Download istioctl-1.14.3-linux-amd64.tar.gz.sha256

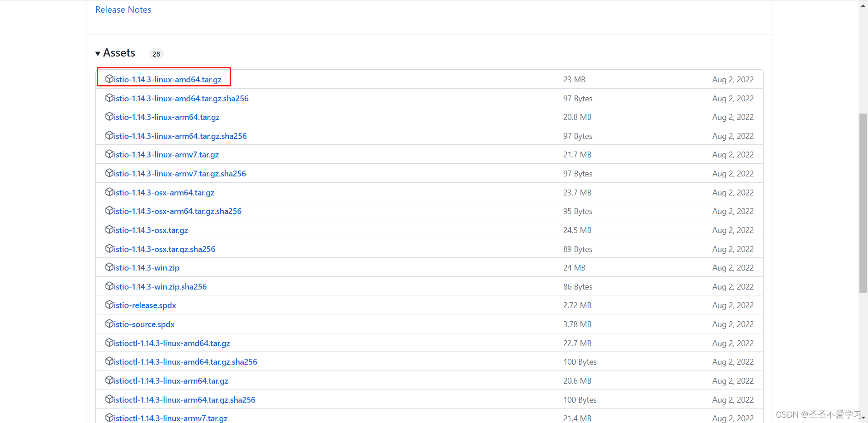coord(185,361)
